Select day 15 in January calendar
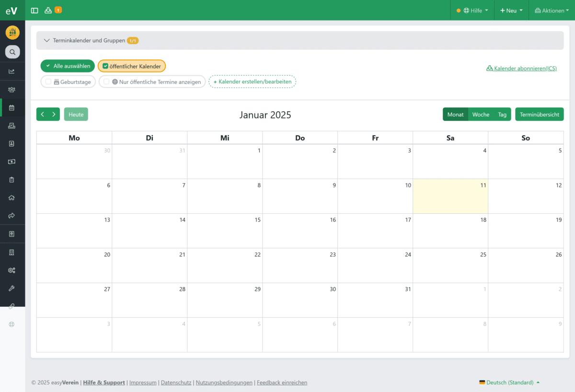The image size is (575, 392). [x=225, y=231]
